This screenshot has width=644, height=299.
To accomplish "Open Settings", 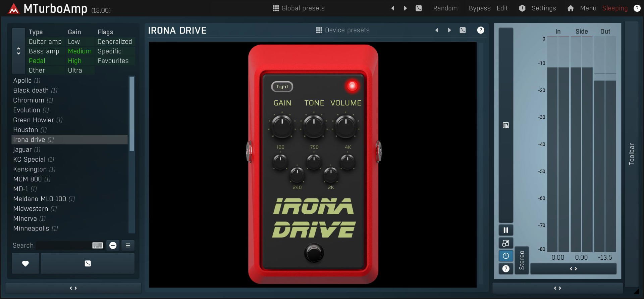I will pyautogui.click(x=544, y=8).
